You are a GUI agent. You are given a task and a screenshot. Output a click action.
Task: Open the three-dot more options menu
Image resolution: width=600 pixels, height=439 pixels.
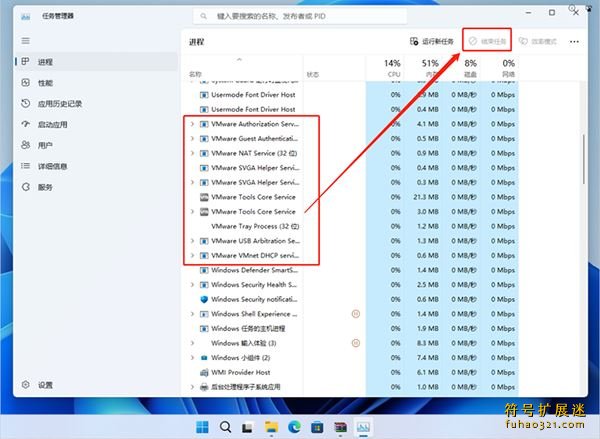(574, 42)
